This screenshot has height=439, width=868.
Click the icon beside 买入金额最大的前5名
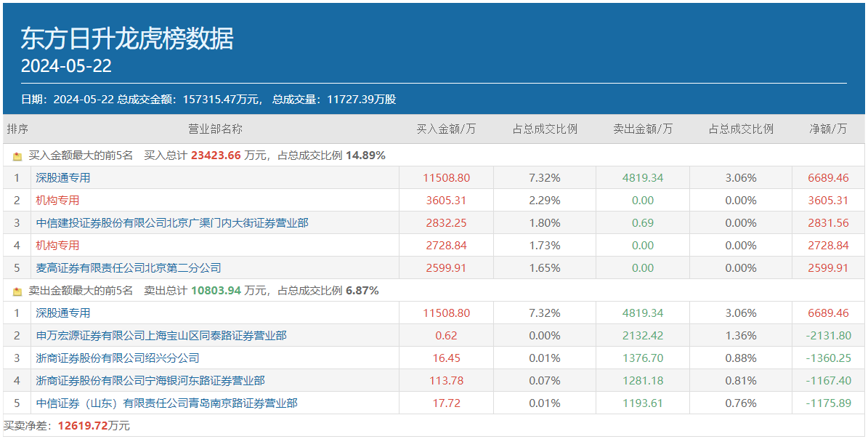click(x=17, y=156)
